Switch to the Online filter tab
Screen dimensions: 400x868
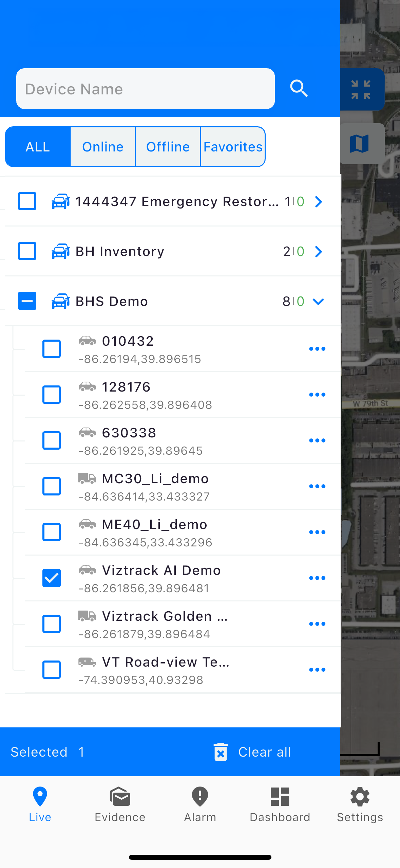click(x=103, y=147)
